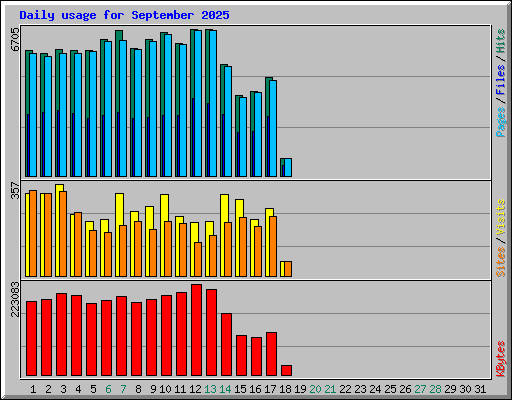
Task: Select weekend day 7 on the date axis
Action: tap(123, 389)
